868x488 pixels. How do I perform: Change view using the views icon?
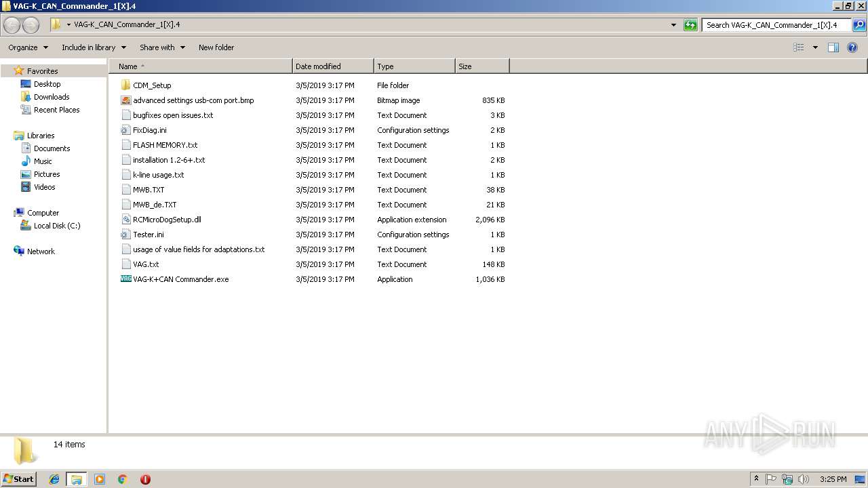(799, 47)
